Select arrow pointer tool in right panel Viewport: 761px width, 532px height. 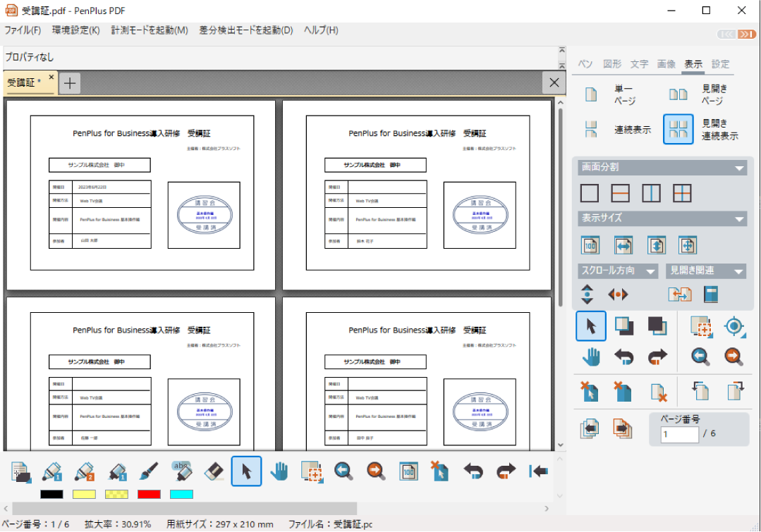coord(590,326)
